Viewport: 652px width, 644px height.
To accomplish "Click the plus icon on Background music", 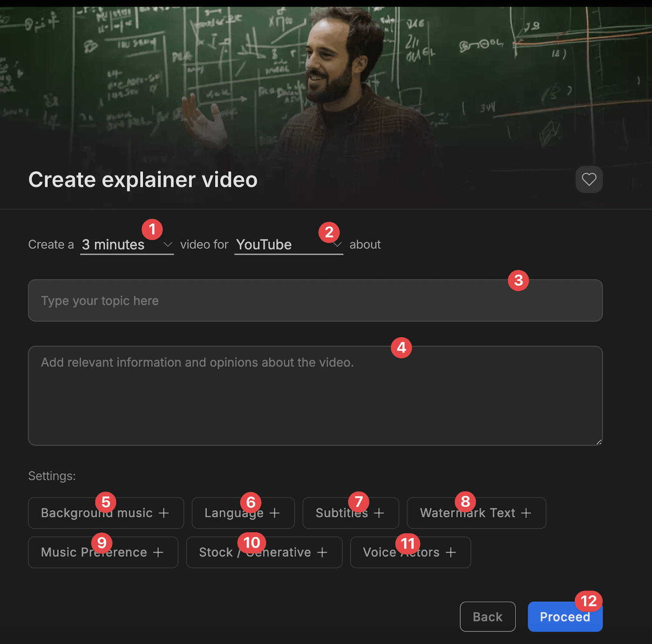I will point(163,513).
